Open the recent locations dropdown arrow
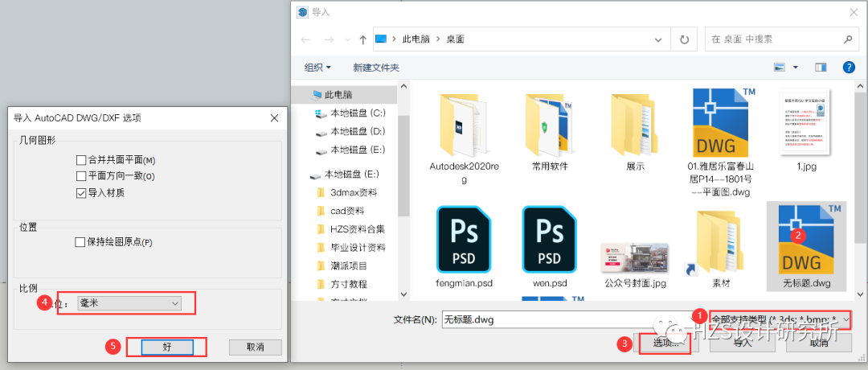The width and height of the screenshot is (868, 370). pyautogui.click(x=347, y=40)
